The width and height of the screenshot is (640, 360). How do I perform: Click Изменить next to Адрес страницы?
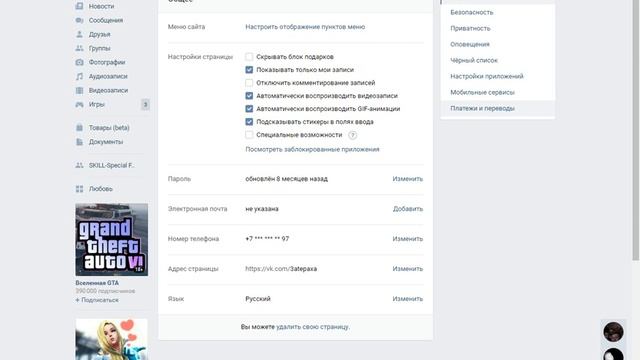(407, 269)
